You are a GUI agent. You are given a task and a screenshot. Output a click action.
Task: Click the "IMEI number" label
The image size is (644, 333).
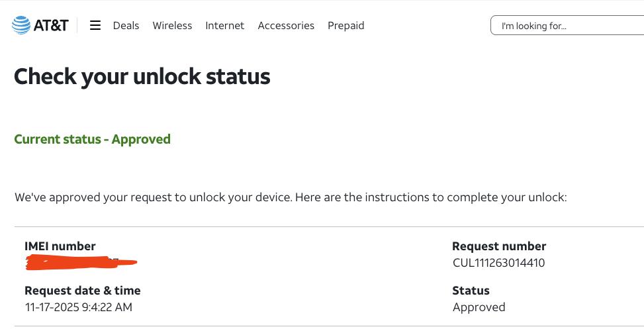(60, 246)
